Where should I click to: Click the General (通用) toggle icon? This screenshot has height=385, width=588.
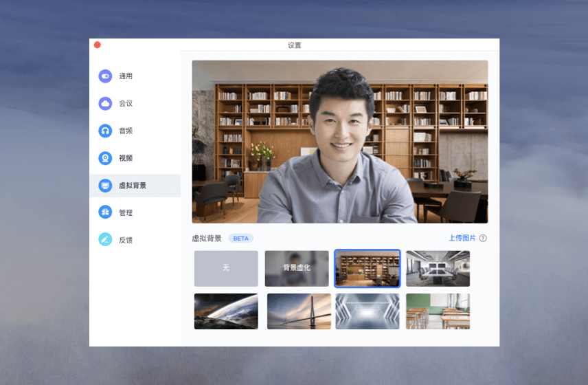point(105,76)
